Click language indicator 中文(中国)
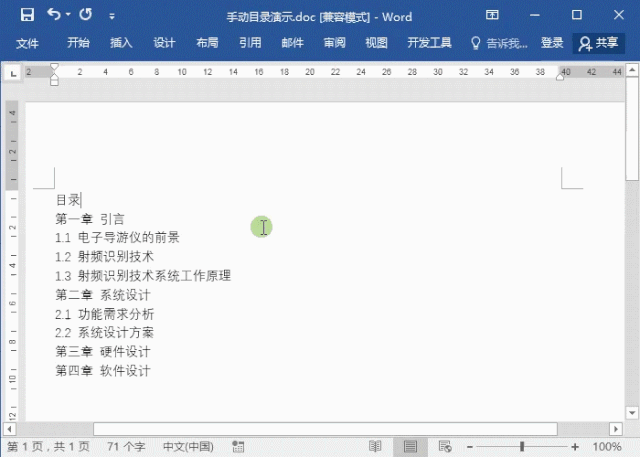 click(188, 446)
